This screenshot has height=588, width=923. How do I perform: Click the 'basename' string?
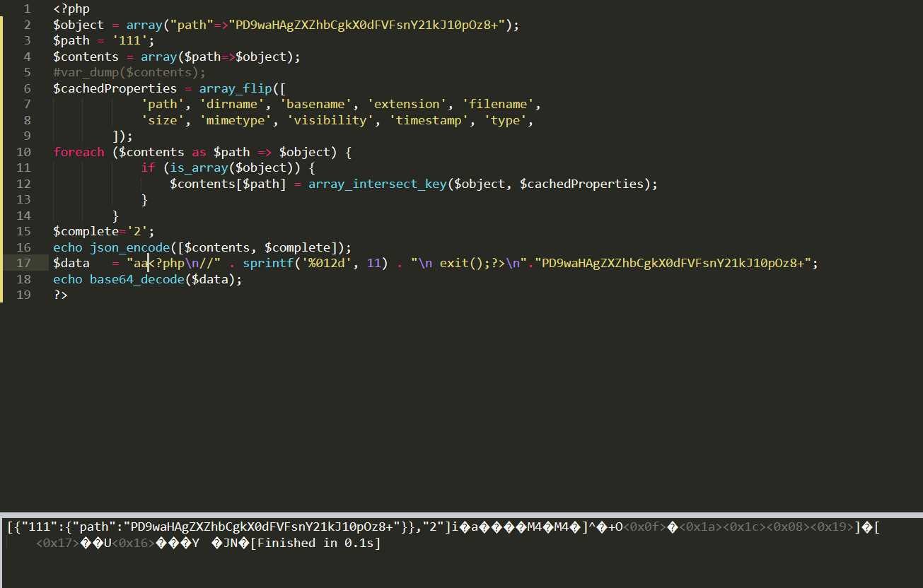pos(316,105)
